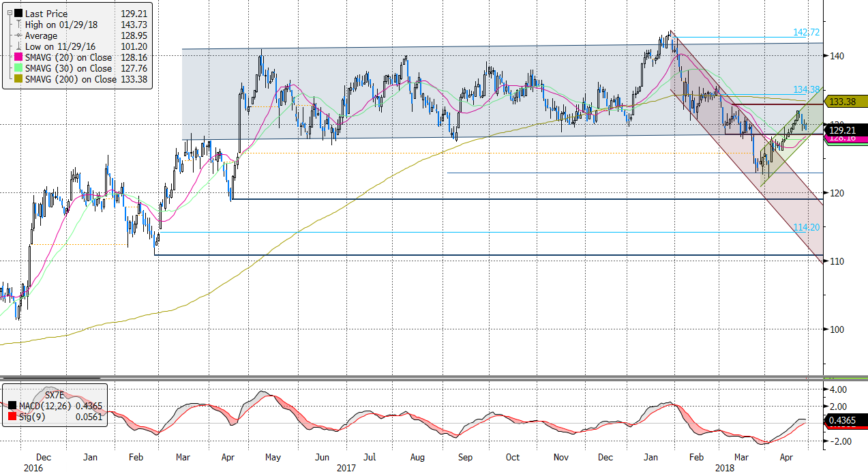Select the 134.38 level label

pos(807,89)
